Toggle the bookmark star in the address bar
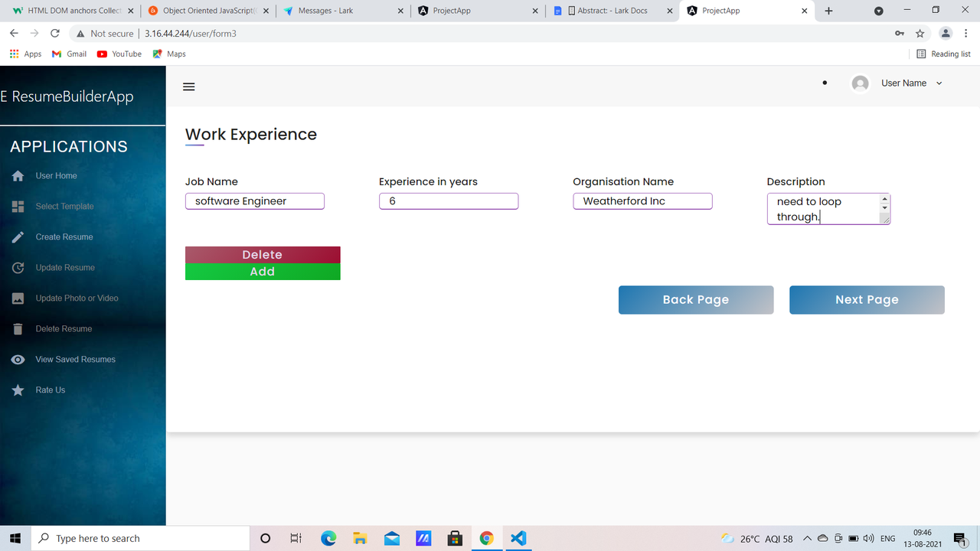Screen dimensions: 980x551 (x=920, y=34)
